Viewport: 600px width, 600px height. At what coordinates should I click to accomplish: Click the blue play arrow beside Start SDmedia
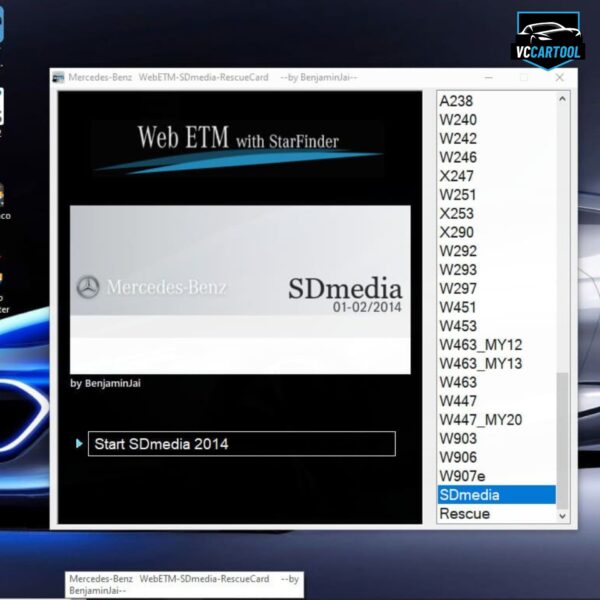click(79, 443)
